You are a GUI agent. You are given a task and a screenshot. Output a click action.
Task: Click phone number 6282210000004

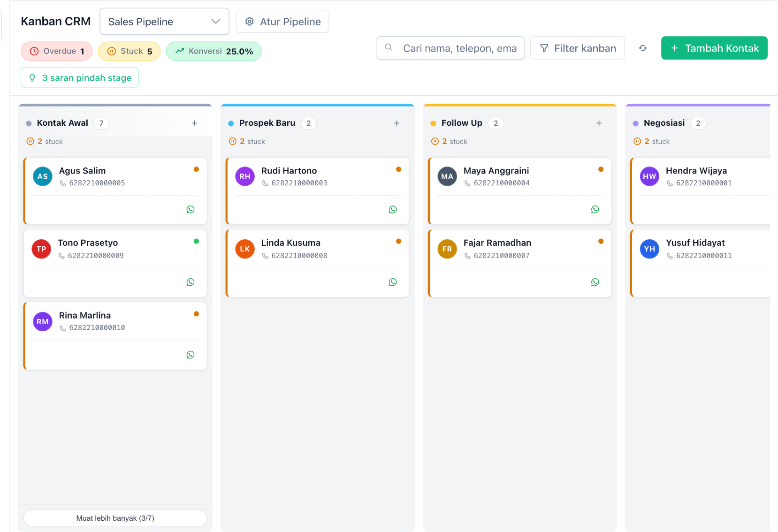pos(502,183)
